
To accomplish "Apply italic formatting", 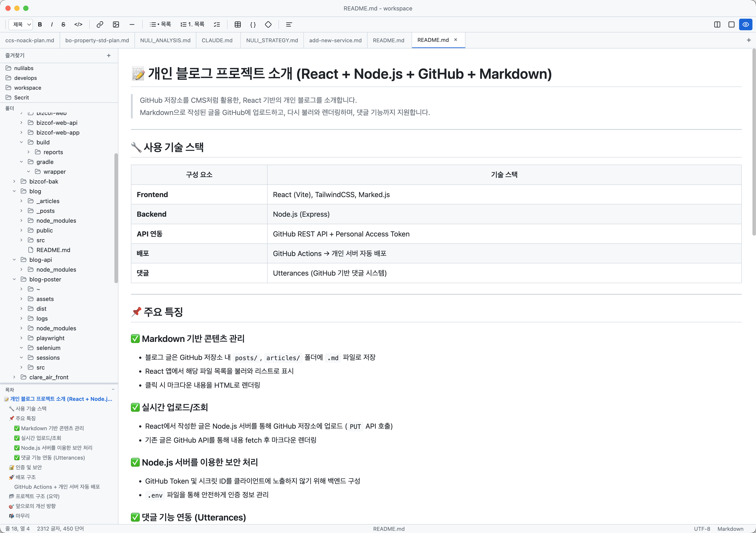I will [52, 24].
